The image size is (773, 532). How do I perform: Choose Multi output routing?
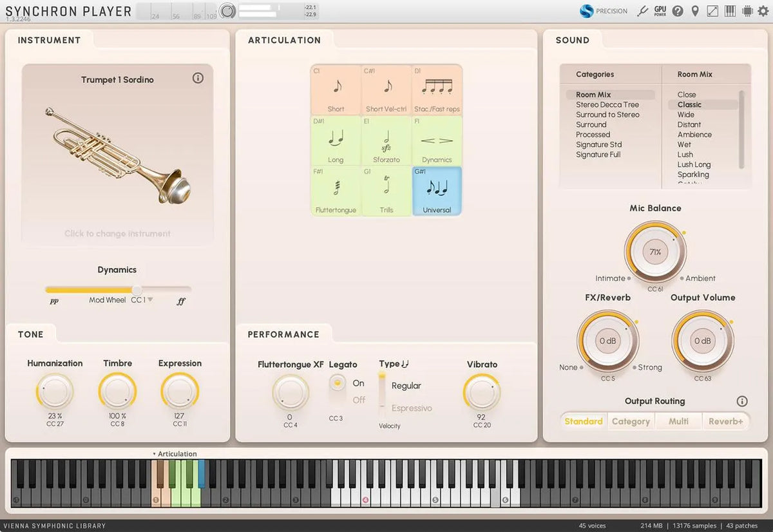[x=678, y=421]
